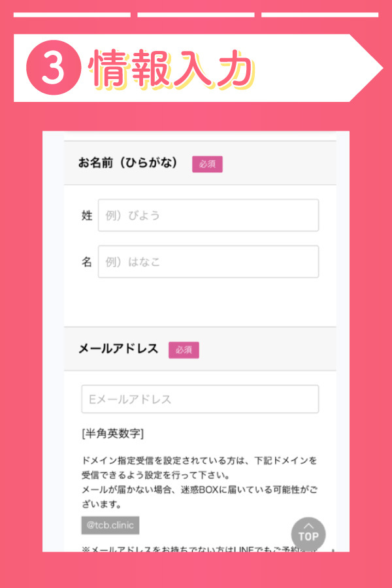Click the LINE reservation note text
The image size is (392, 588).
coord(196,549)
